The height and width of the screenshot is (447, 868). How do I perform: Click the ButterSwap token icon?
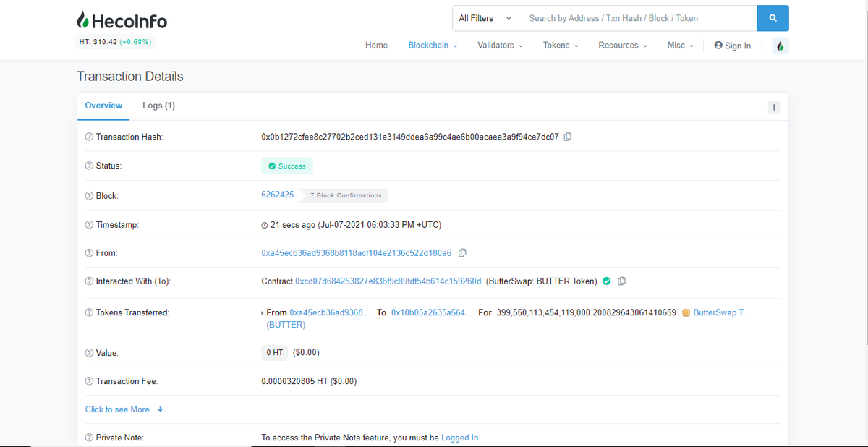(x=686, y=312)
